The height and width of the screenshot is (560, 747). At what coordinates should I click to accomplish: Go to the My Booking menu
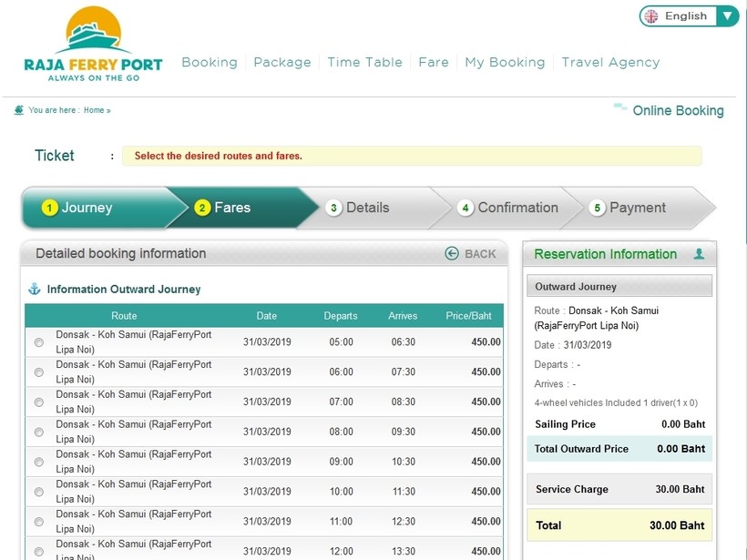coord(505,63)
